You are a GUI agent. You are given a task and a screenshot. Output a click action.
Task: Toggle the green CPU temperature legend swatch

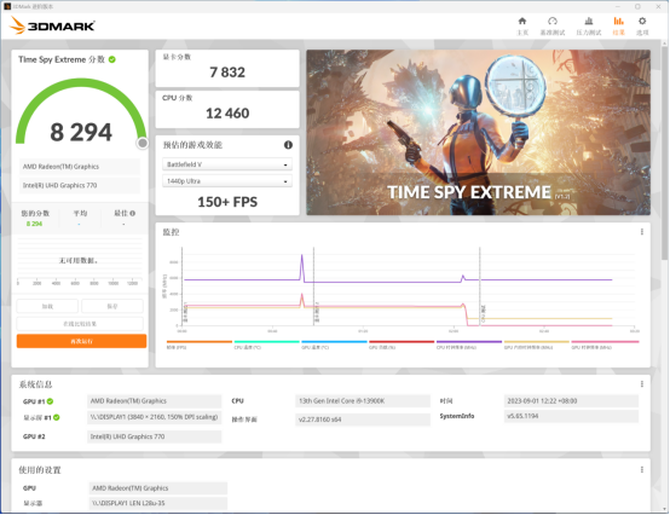(267, 342)
